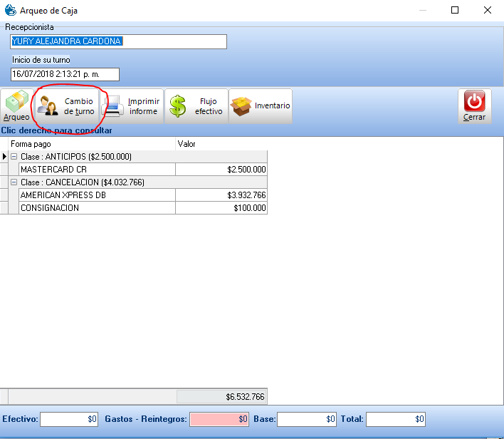Sort by Forma pago column header
The width and height of the screenshot is (504, 439).
tap(91, 144)
